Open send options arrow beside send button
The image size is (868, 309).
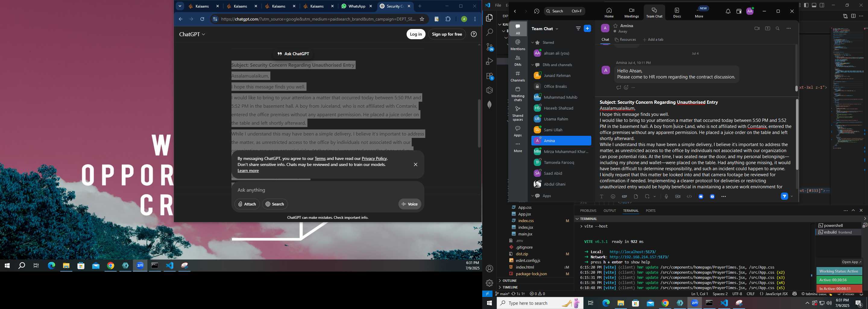click(792, 197)
